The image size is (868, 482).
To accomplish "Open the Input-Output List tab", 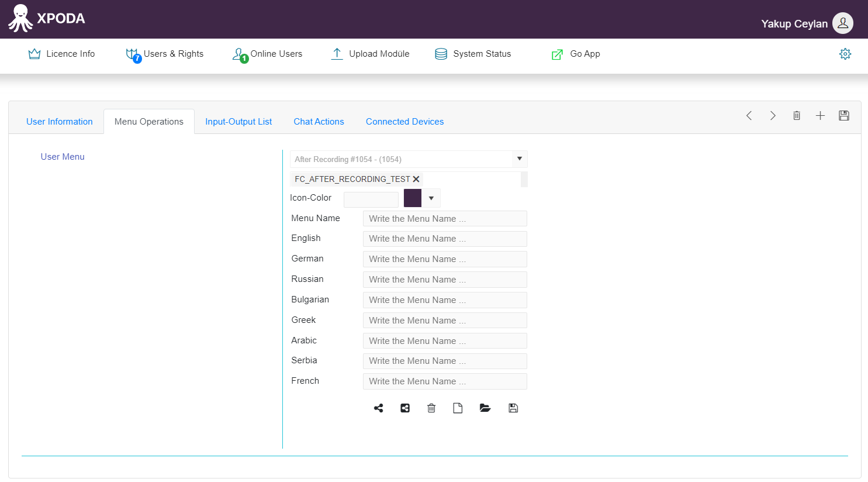I will [x=238, y=122].
